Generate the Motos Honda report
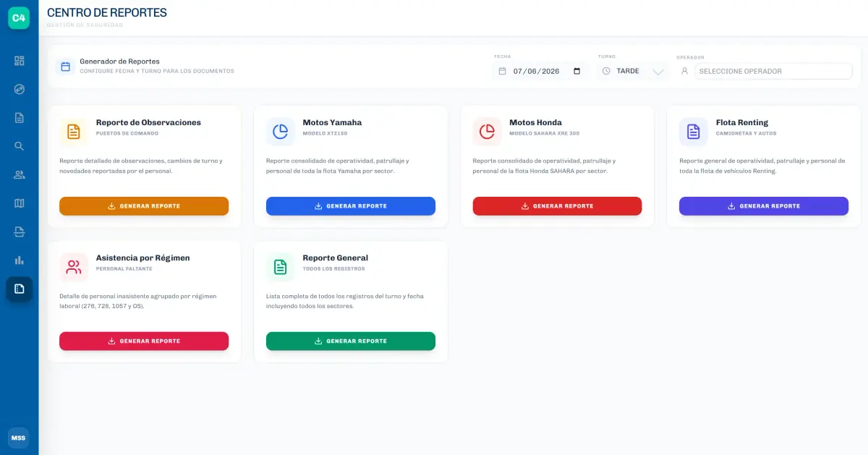The image size is (868, 455). point(557,206)
